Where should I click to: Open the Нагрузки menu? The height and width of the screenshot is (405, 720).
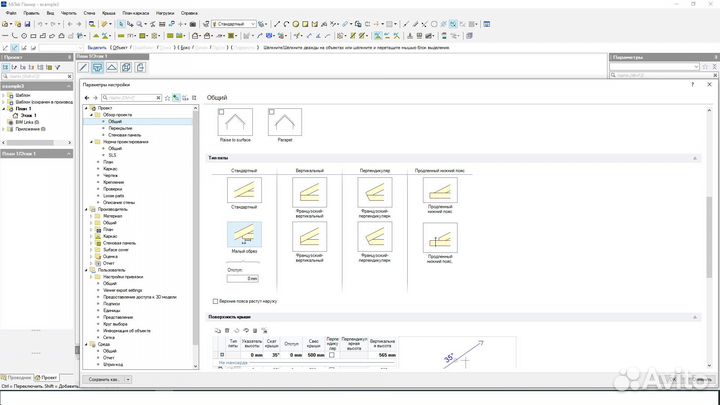(164, 13)
